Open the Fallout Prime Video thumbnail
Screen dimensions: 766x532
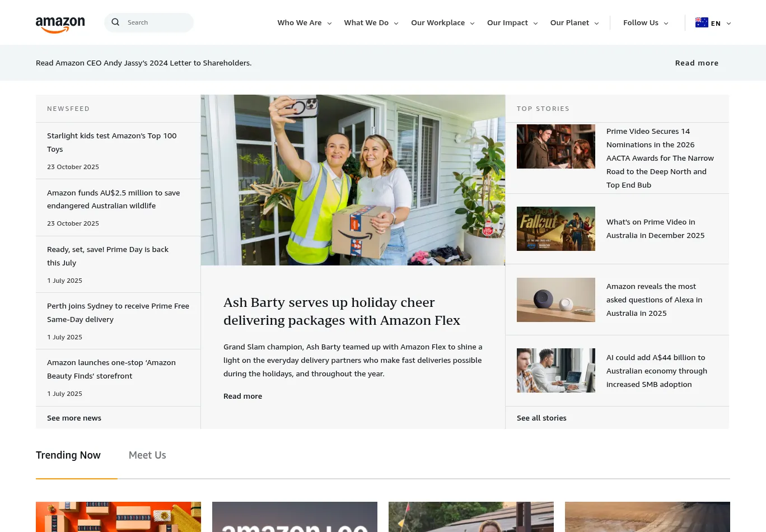click(555, 228)
